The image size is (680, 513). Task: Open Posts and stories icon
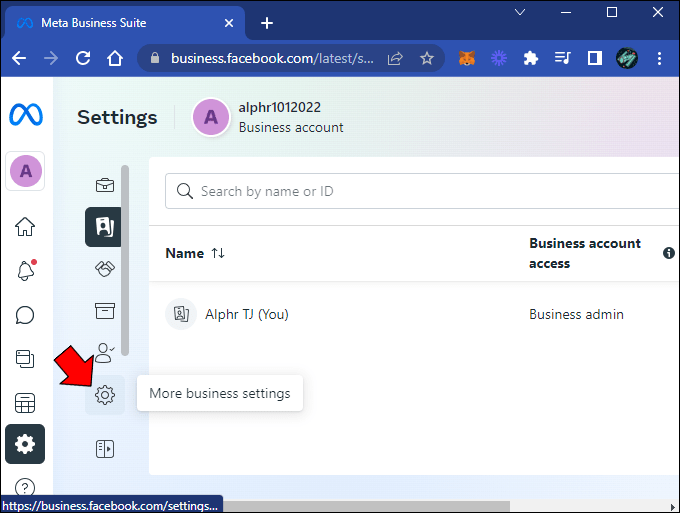pos(25,359)
